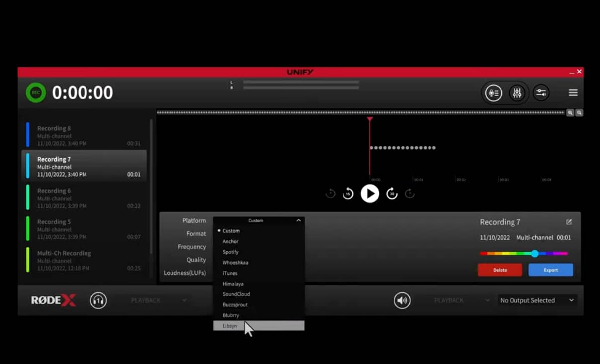Click the 00:04 tick on the timeline ruler

[546, 180]
